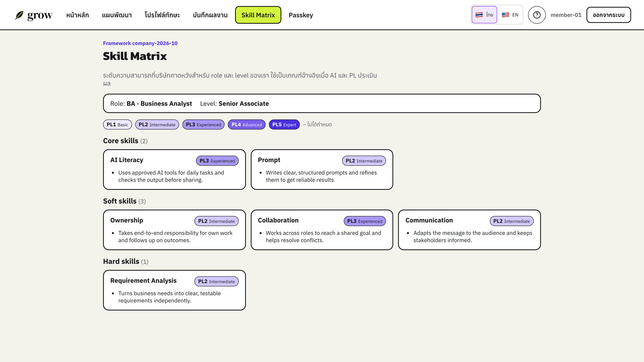644x362 pixels.
Task: Select the Requirement Analysis card title
Action: 143,281
